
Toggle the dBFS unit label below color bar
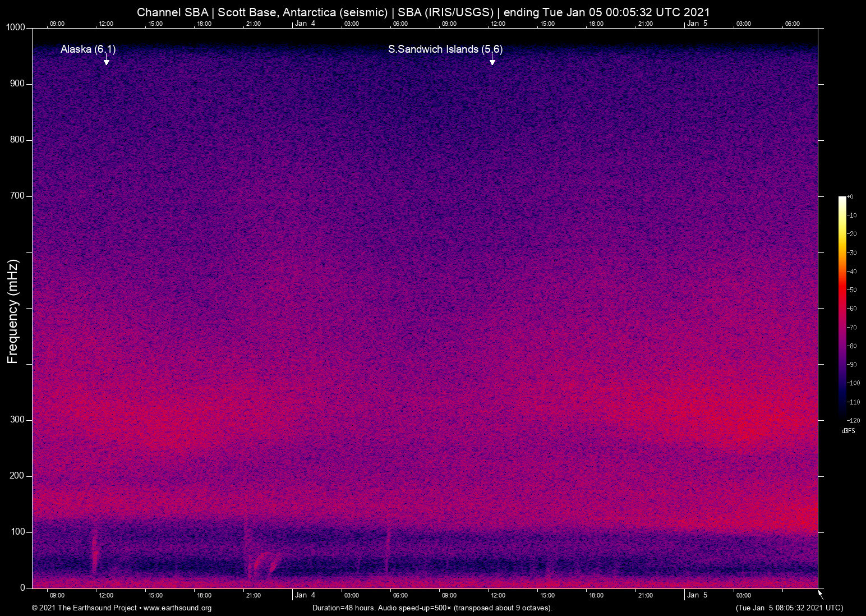pyautogui.click(x=849, y=431)
